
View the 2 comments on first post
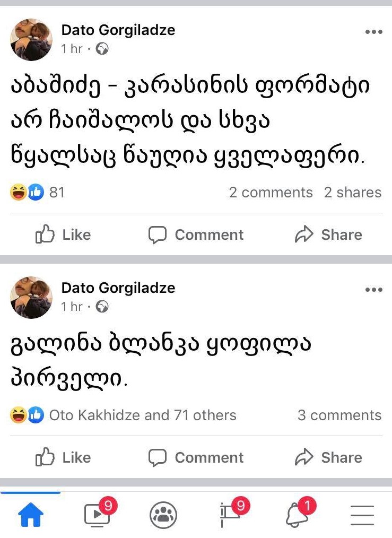tap(271, 192)
